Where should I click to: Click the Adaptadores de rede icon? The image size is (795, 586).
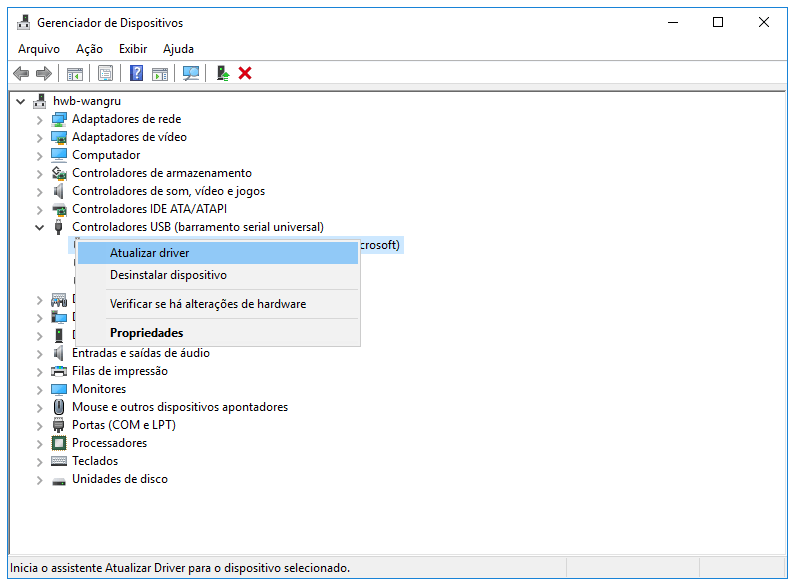coord(59,119)
